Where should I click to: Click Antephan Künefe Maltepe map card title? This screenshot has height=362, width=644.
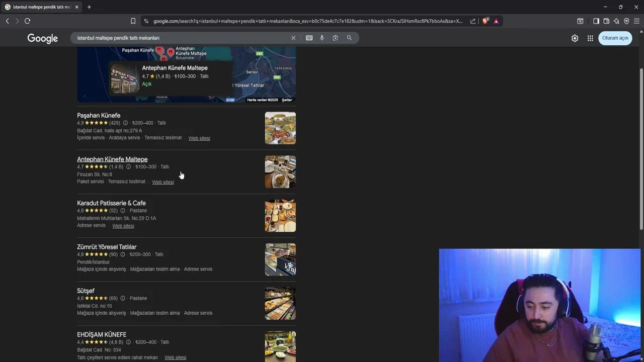[x=175, y=68]
